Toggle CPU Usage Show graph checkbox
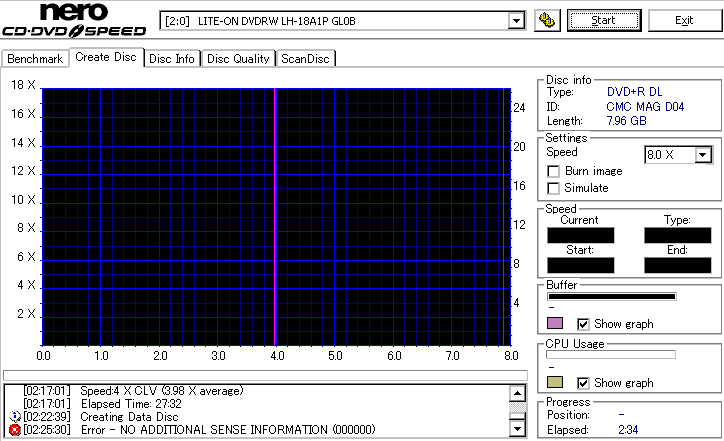 click(x=583, y=383)
